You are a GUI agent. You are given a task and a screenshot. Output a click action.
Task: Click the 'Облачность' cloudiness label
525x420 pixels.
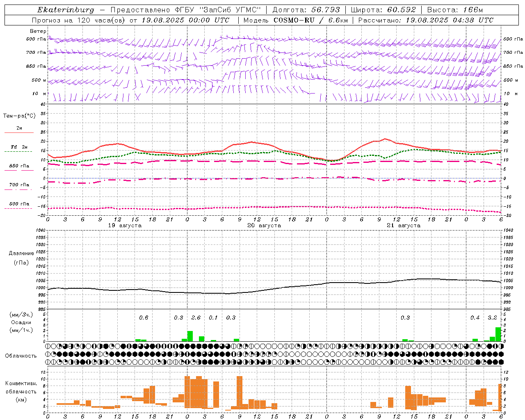click(x=21, y=356)
